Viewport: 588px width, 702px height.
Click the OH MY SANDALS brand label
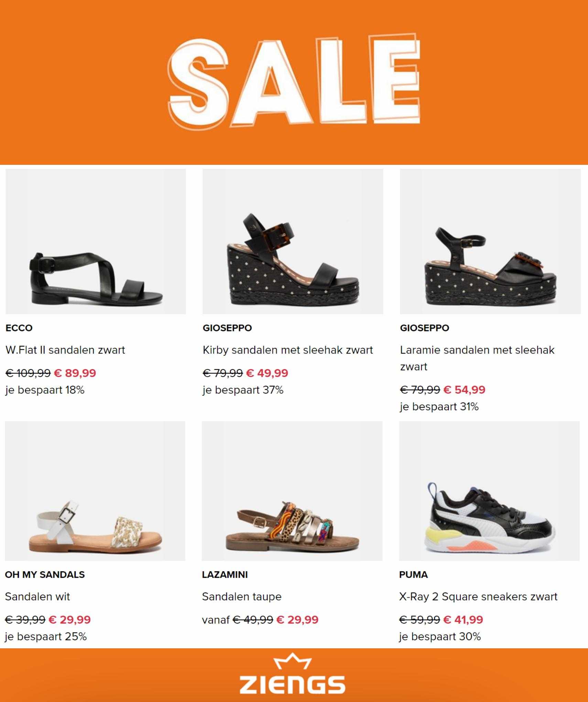[45, 574]
